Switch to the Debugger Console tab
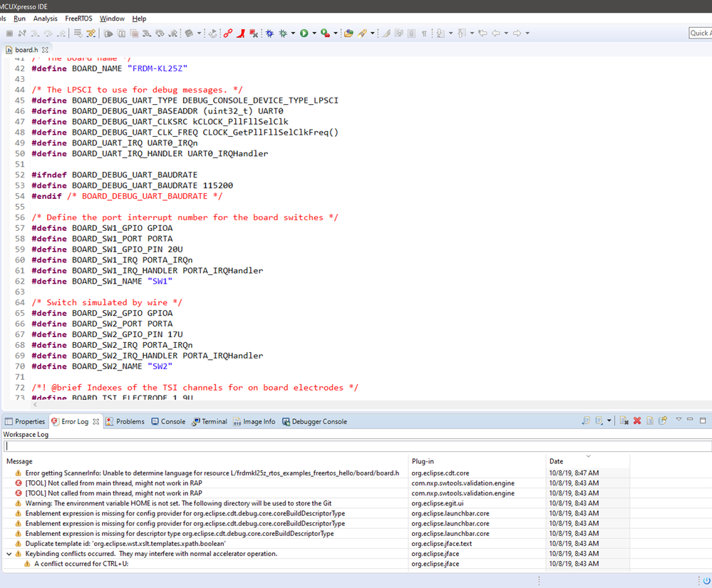Screen dimensions: 712x588 [315, 421]
